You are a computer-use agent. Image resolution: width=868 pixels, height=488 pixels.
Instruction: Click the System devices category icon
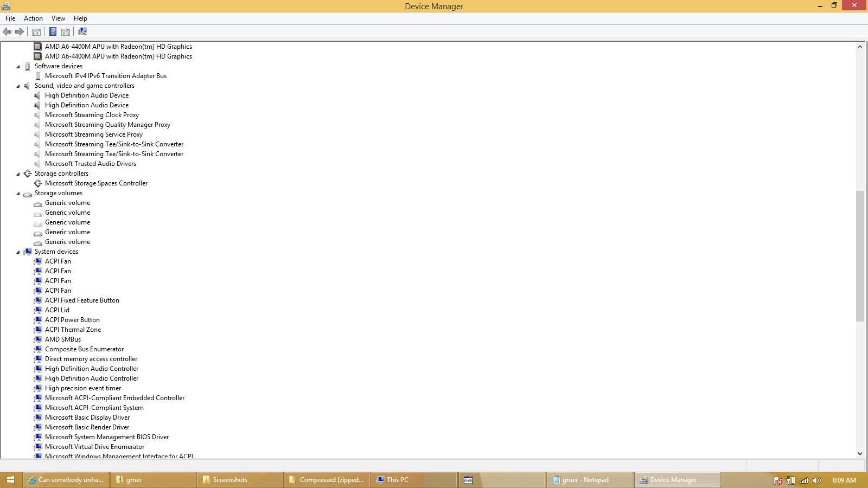(x=28, y=252)
